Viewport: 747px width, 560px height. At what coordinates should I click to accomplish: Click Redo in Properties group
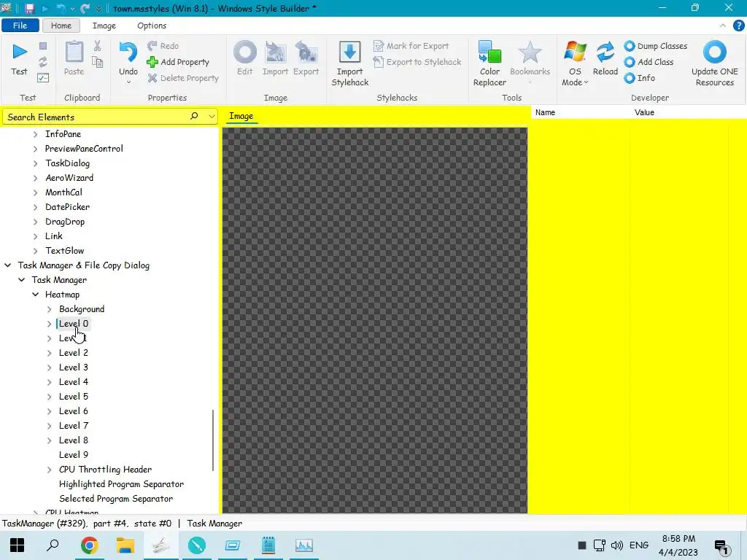pos(163,46)
